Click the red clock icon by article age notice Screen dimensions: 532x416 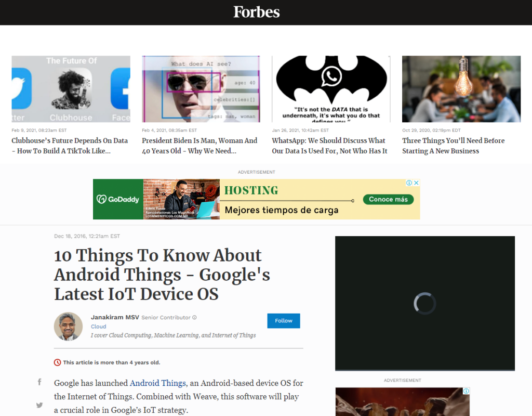[57, 362]
